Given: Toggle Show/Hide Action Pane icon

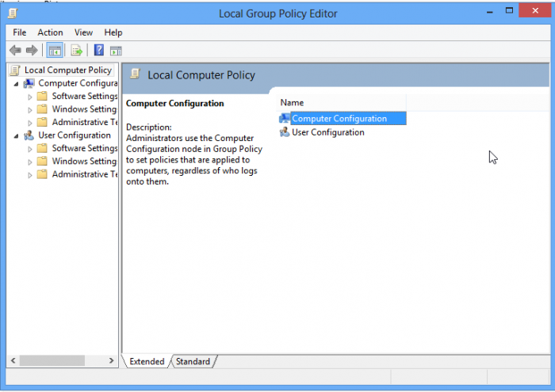Looking at the screenshot, I should pyautogui.click(x=116, y=51).
